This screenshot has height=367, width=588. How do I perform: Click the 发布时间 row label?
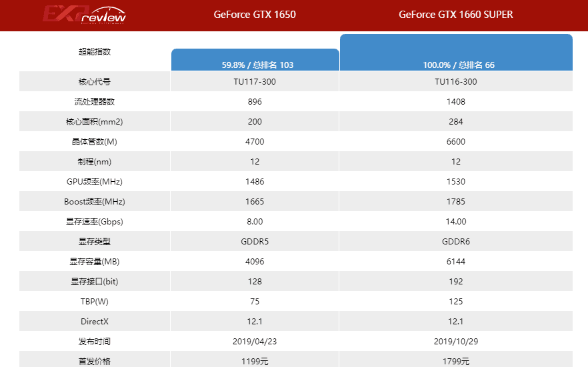tap(95, 342)
